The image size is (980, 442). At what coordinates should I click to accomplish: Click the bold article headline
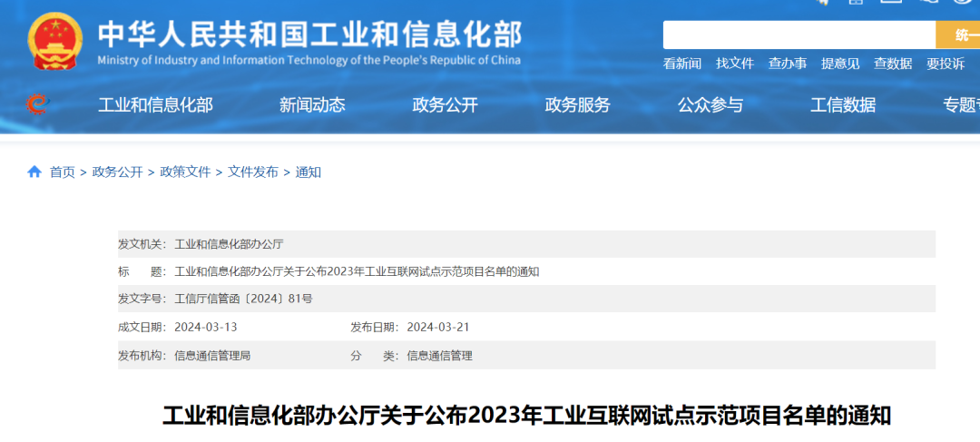point(527,416)
